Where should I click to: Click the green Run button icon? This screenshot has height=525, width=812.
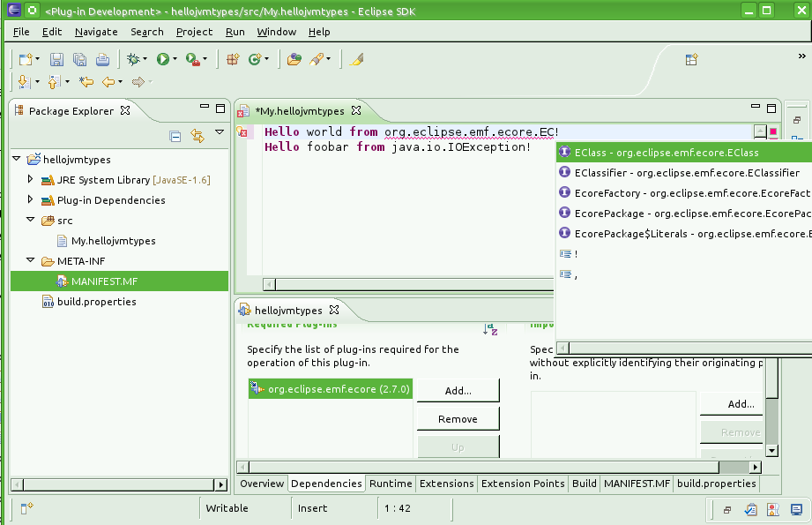[162, 59]
